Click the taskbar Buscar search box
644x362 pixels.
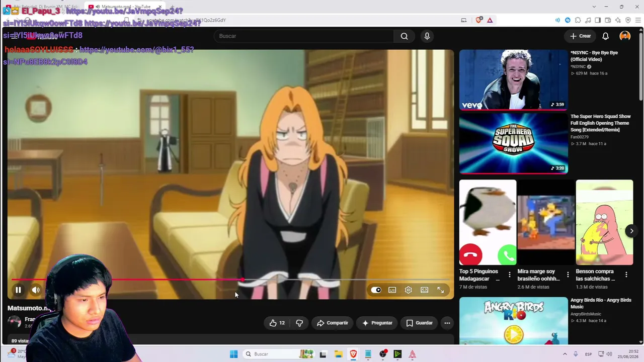click(x=278, y=354)
